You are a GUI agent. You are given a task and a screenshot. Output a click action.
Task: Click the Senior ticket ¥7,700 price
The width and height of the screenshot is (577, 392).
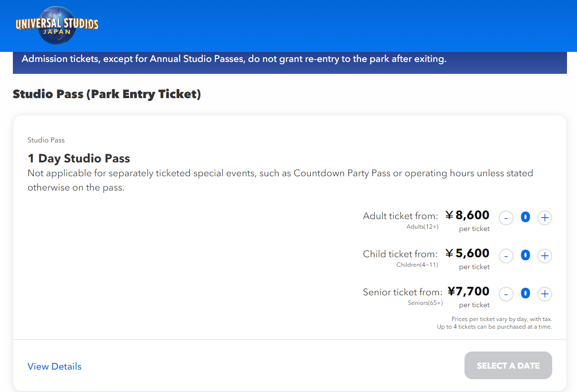469,291
